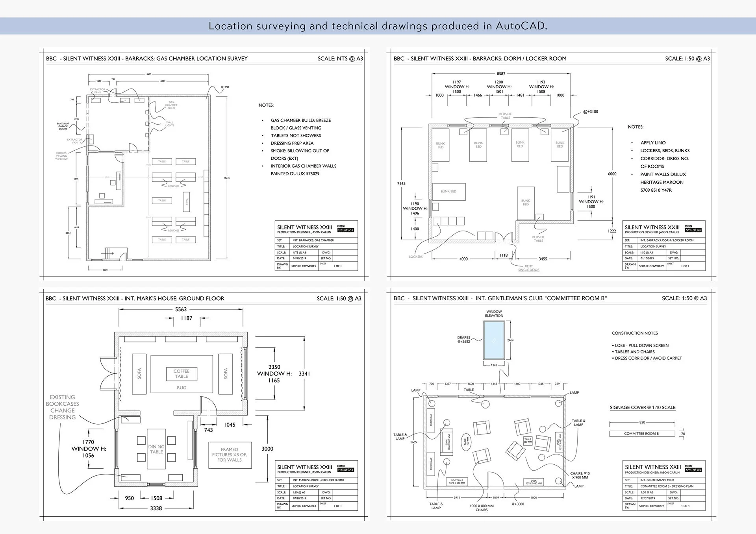The image size is (756, 534).
Task: Click the 'LOCKERS, BEDS, BUNKS' note
Action: click(x=665, y=150)
